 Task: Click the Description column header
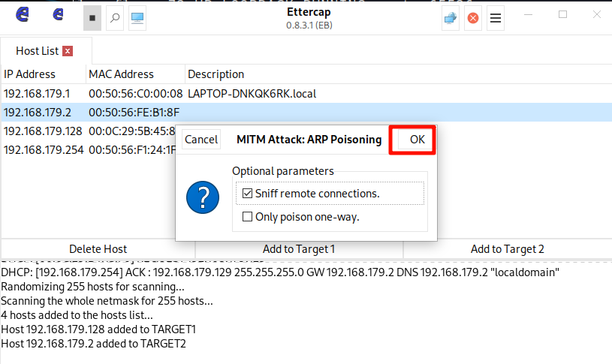[x=216, y=74]
